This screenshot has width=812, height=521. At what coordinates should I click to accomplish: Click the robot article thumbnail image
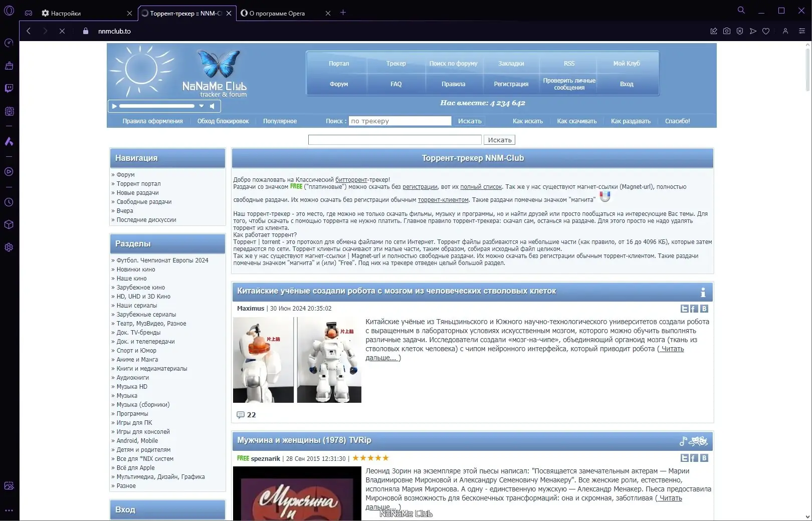(297, 360)
